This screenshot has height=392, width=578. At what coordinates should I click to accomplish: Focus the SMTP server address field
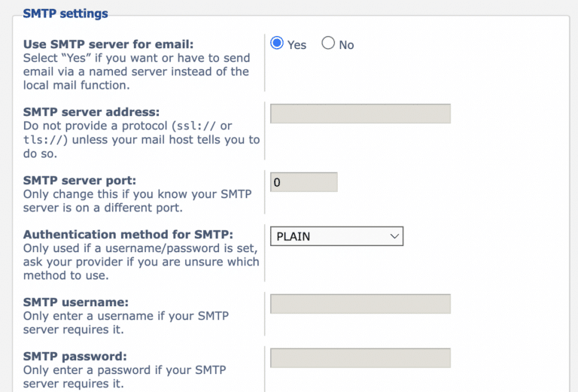click(360, 114)
